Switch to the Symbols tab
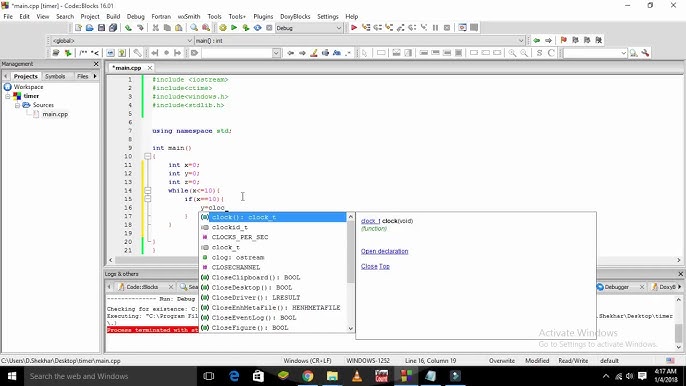Image resolution: width=686 pixels, height=386 pixels. pos(55,76)
